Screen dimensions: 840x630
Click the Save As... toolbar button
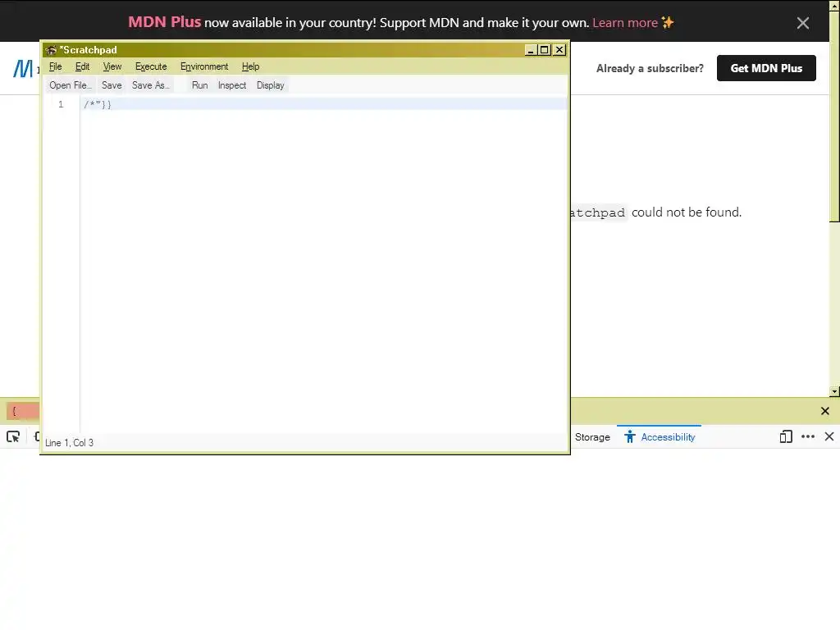click(x=151, y=85)
